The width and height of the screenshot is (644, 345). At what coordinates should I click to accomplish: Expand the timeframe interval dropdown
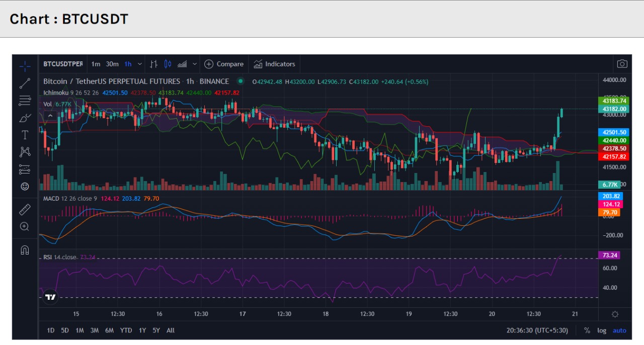[140, 64]
